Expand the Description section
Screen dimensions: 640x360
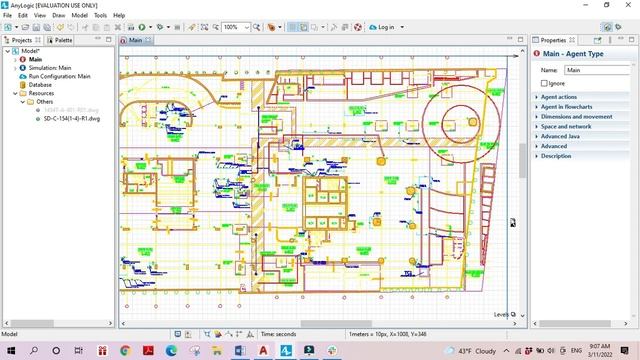pos(556,156)
